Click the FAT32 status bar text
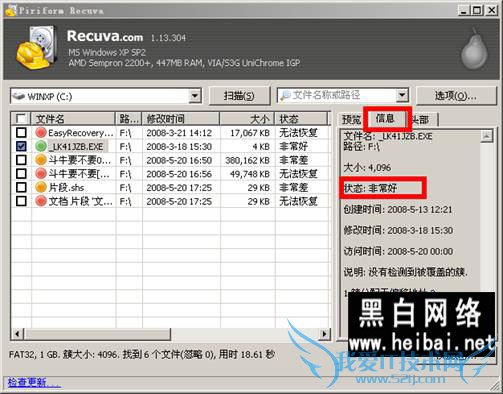 [142, 354]
